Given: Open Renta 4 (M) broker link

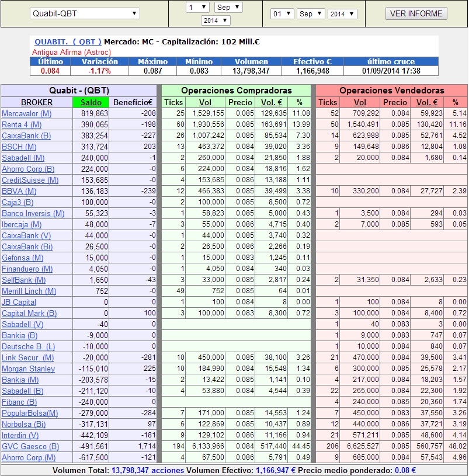Looking at the screenshot, I should tap(22, 124).
